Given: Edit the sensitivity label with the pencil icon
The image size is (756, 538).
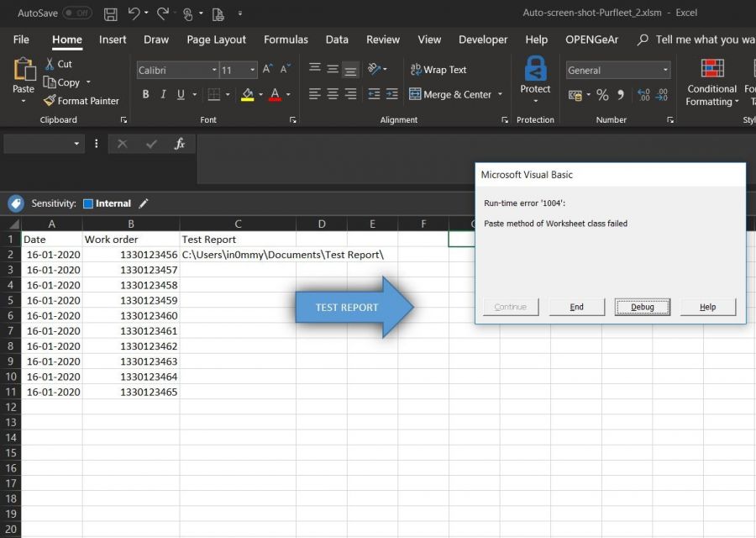Looking at the screenshot, I should tap(144, 203).
